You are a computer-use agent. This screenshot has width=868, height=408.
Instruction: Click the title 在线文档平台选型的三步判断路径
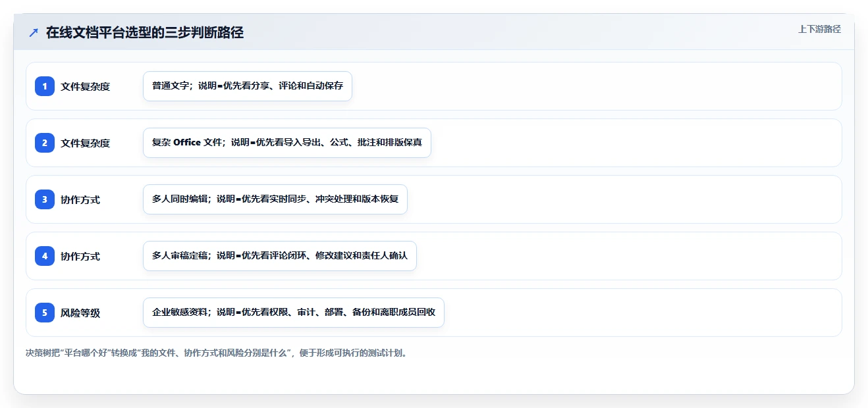pos(145,32)
